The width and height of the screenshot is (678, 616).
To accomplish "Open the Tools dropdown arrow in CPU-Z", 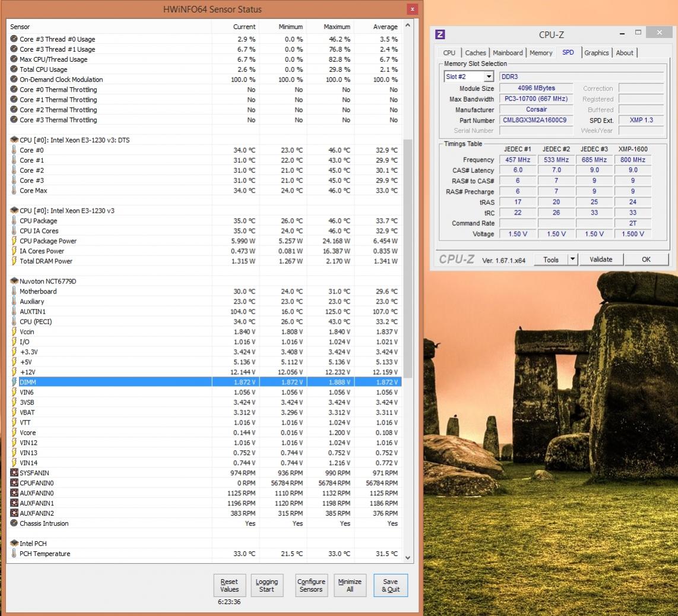I will pyautogui.click(x=572, y=260).
